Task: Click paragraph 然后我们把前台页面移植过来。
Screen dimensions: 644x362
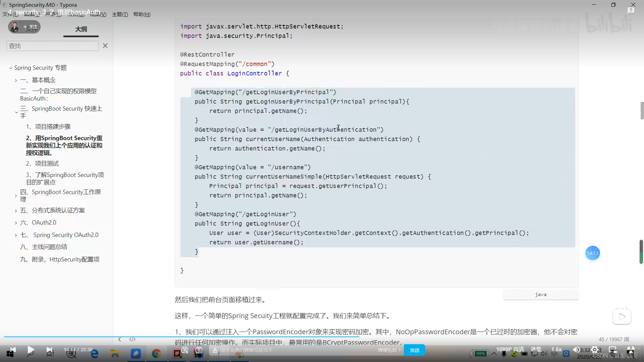Action: (221, 300)
